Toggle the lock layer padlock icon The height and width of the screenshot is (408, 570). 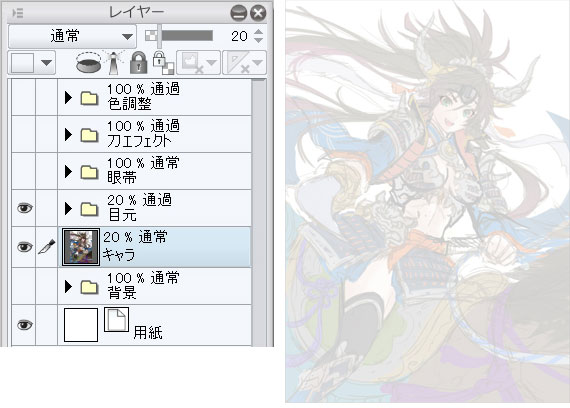pyautogui.click(x=139, y=63)
